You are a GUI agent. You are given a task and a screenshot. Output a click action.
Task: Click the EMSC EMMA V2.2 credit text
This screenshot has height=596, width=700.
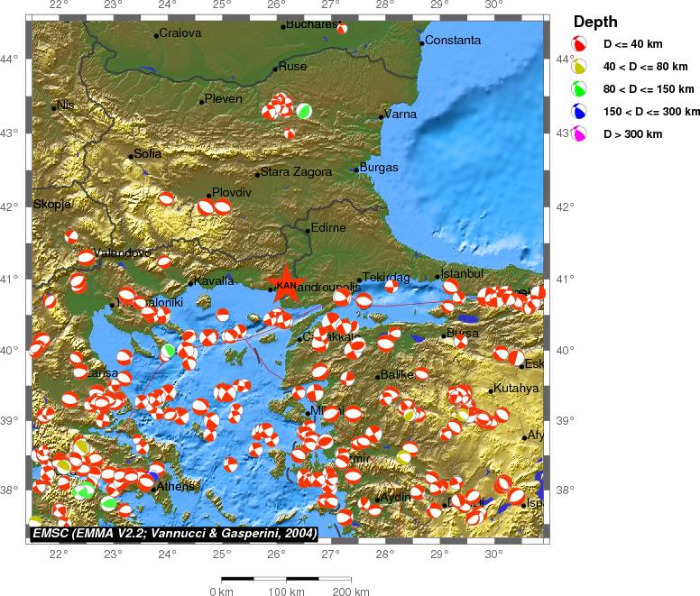173,534
